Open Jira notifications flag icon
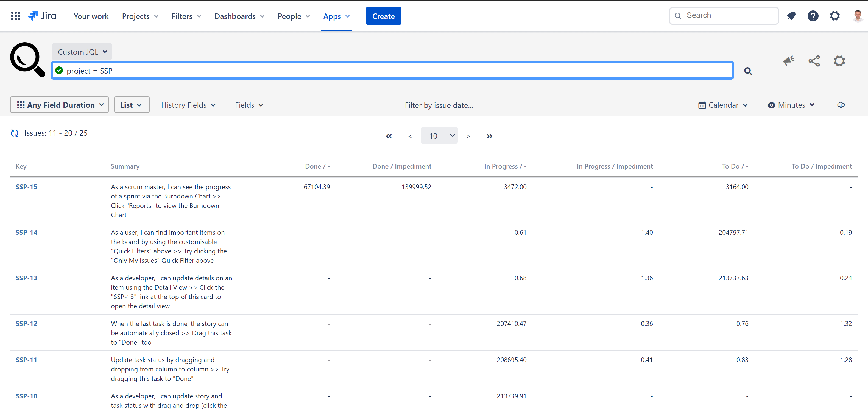868x411 pixels. [791, 16]
